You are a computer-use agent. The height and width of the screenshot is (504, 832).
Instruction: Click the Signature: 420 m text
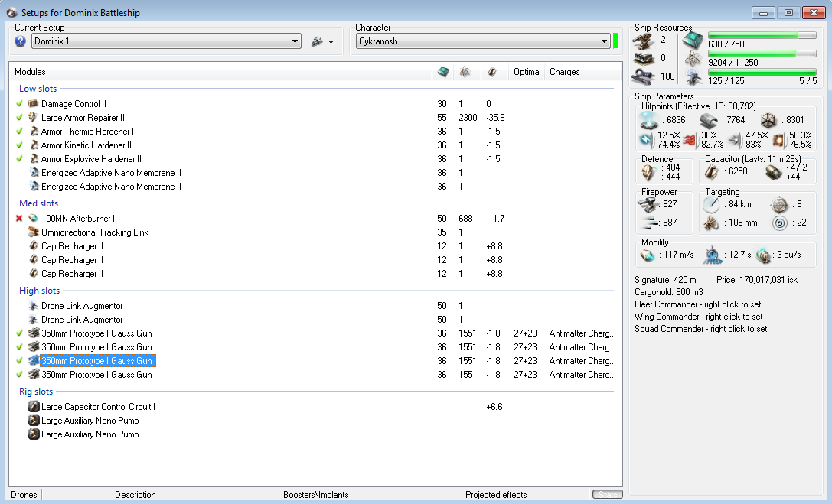[x=665, y=280]
